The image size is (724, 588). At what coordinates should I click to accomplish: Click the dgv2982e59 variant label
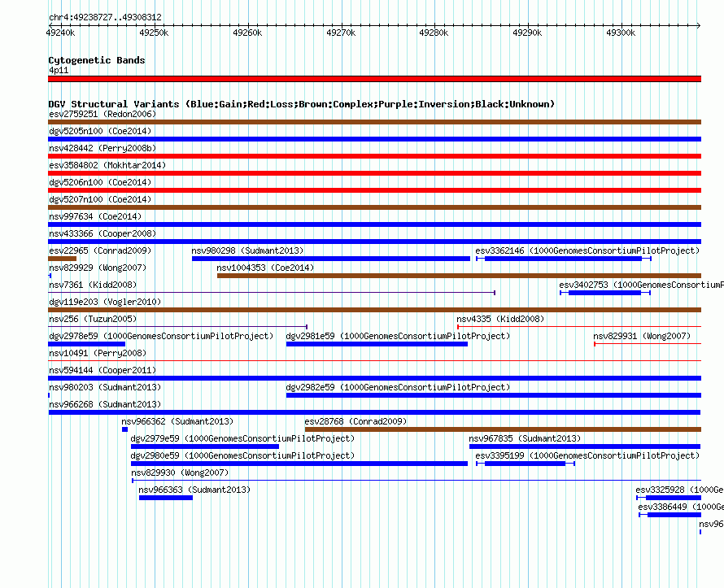(398, 387)
